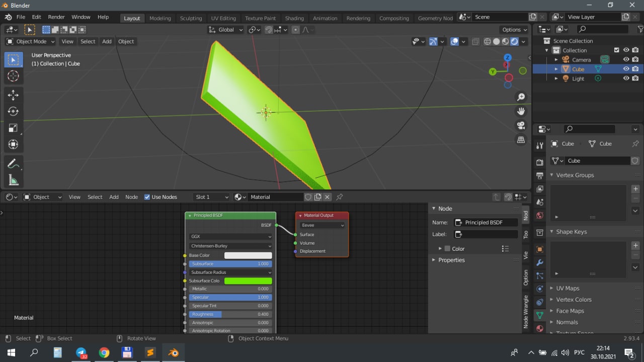The image size is (644, 362).
Task: Open GGX distribution dropdown in Principled BSDF
Action: 231,236
